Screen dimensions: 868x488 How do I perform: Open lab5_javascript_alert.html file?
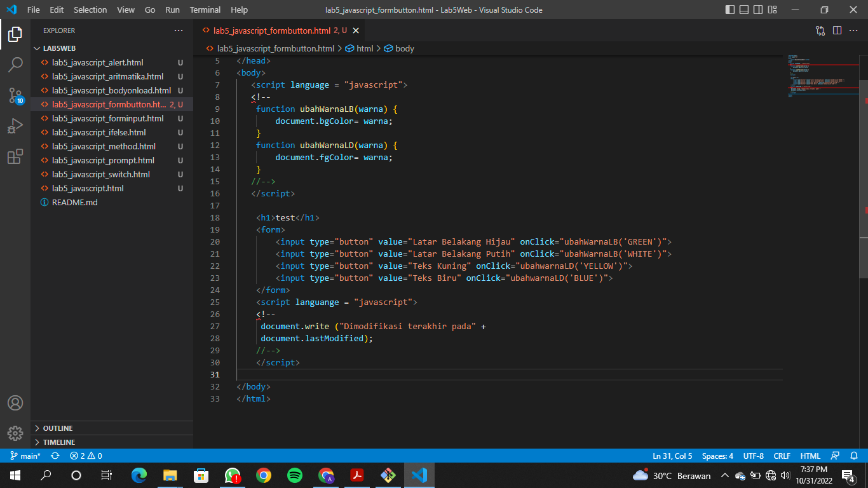(x=112, y=62)
